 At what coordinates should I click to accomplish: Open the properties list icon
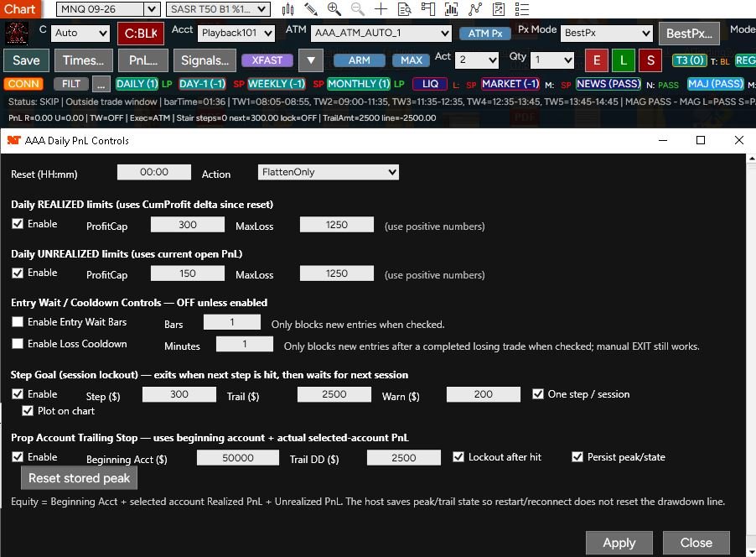[522, 8]
